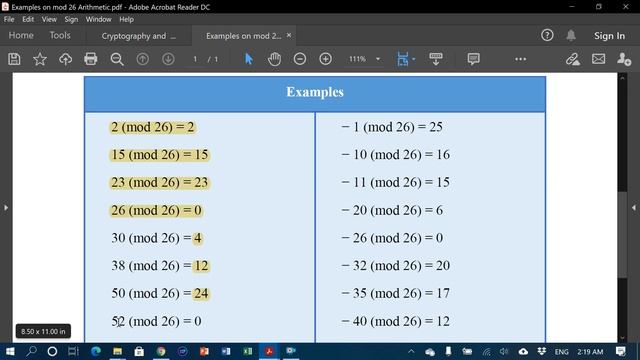Open Cortana circle icon

pos(52,351)
